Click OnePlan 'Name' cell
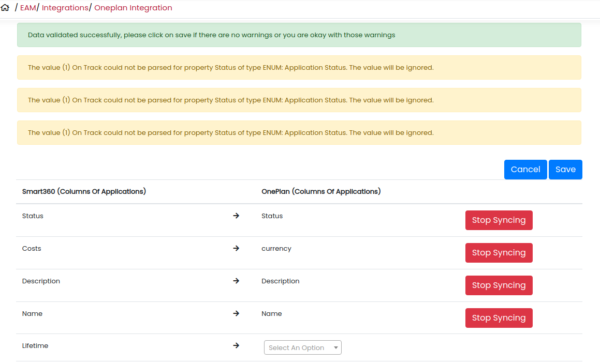The height and width of the screenshot is (364, 600). tap(272, 313)
